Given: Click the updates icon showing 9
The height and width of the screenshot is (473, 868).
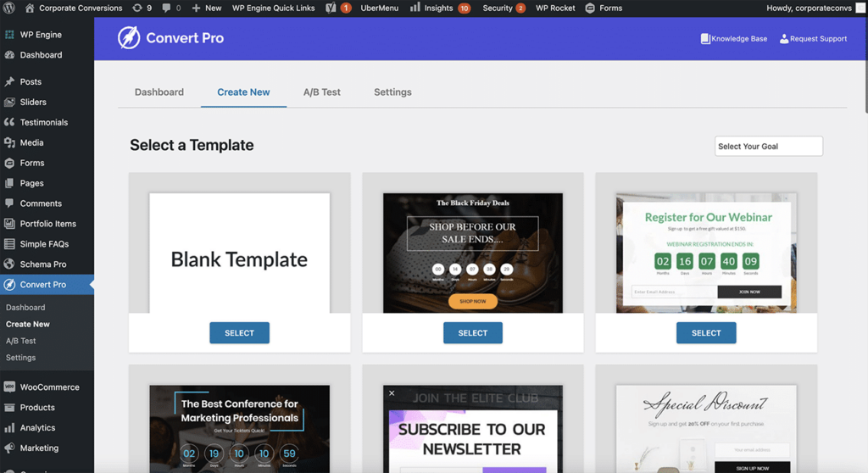Looking at the screenshot, I should [136, 8].
